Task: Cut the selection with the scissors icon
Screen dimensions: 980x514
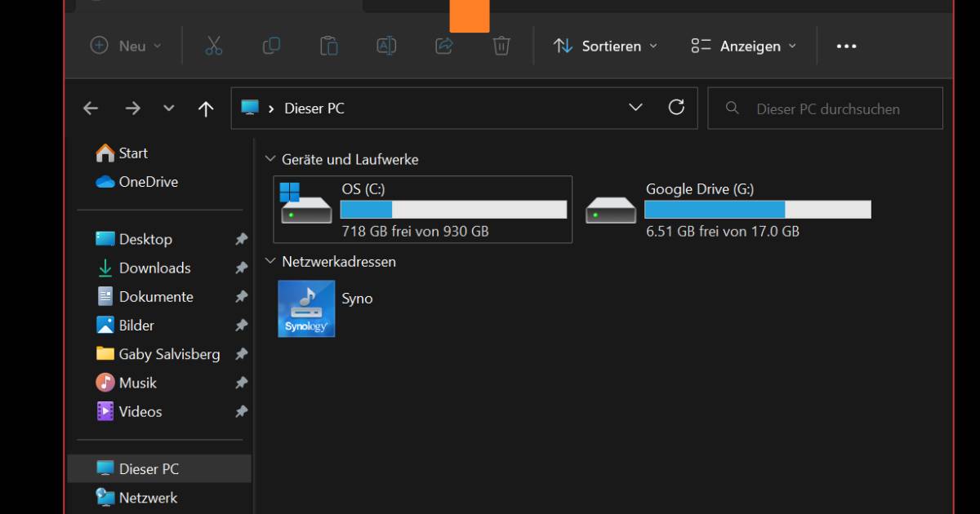Action: pos(213,46)
